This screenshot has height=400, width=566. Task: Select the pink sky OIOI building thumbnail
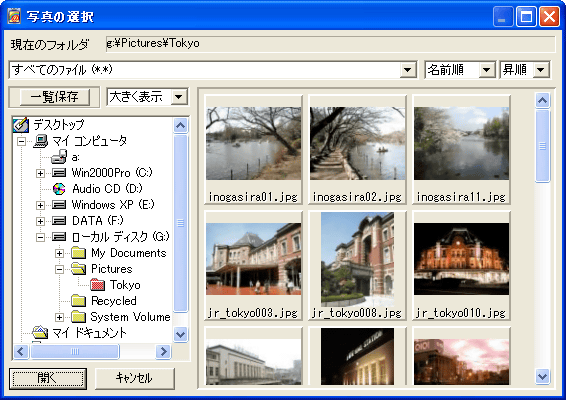(461, 356)
